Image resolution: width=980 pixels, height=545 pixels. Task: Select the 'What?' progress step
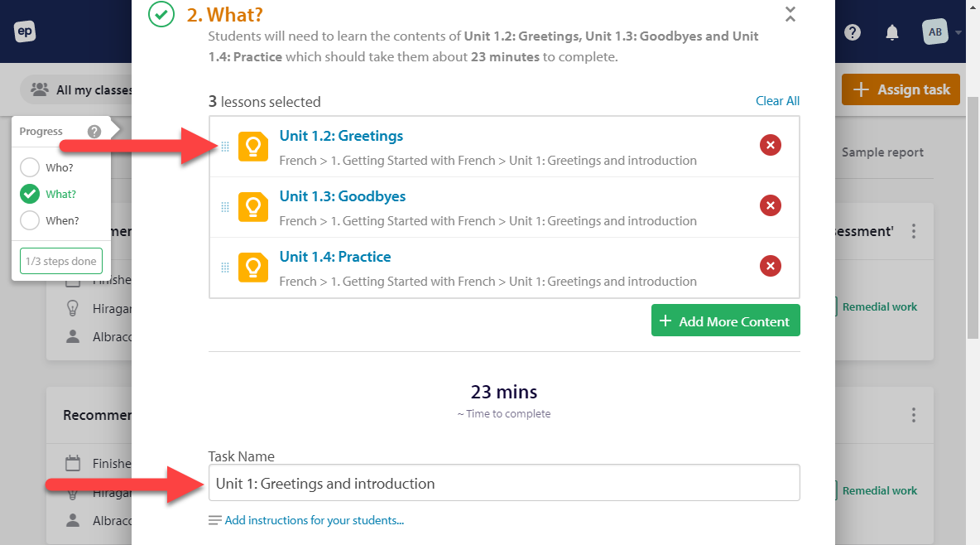[48, 194]
